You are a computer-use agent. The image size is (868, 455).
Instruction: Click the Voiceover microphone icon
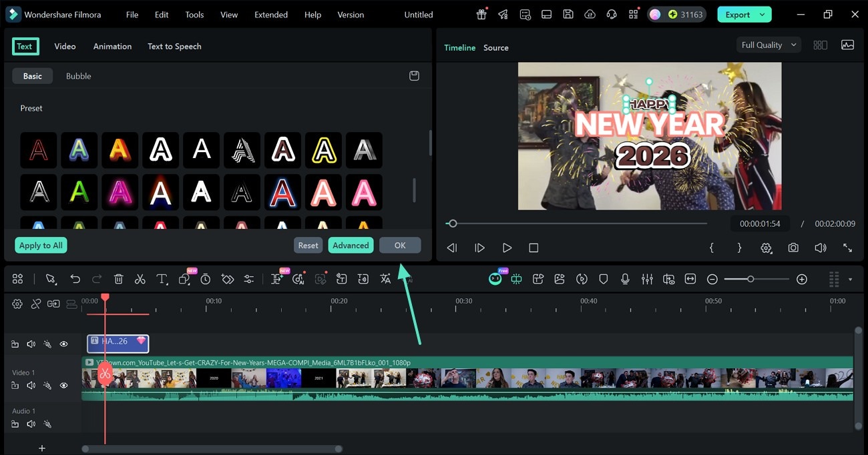click(625, 279)
